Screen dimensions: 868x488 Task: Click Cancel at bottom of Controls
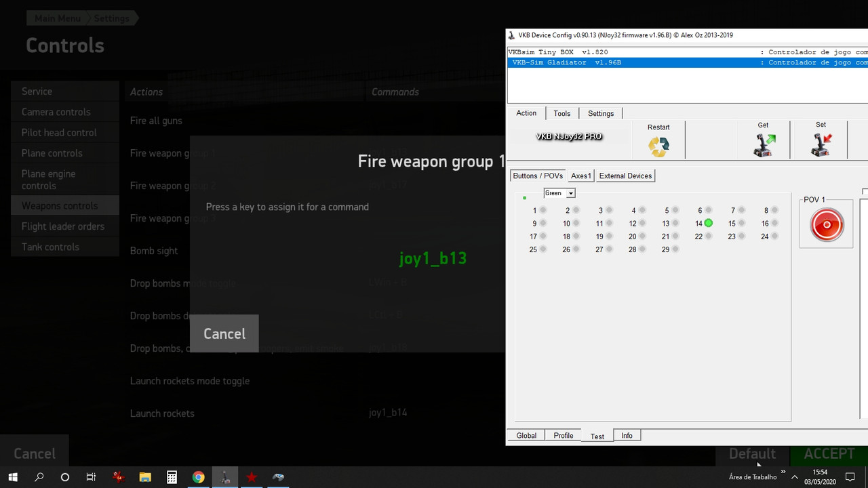pos(35,453)
